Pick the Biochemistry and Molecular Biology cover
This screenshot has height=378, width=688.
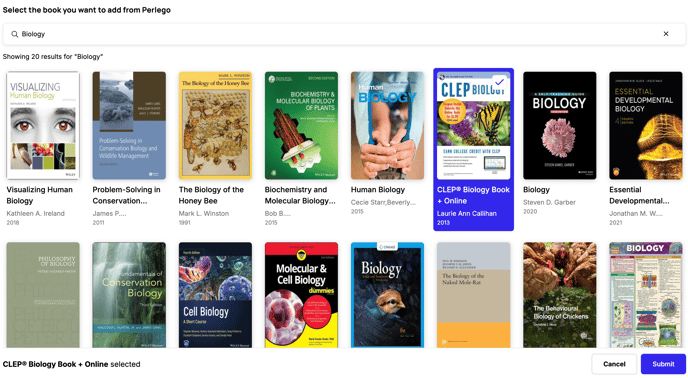301,126
